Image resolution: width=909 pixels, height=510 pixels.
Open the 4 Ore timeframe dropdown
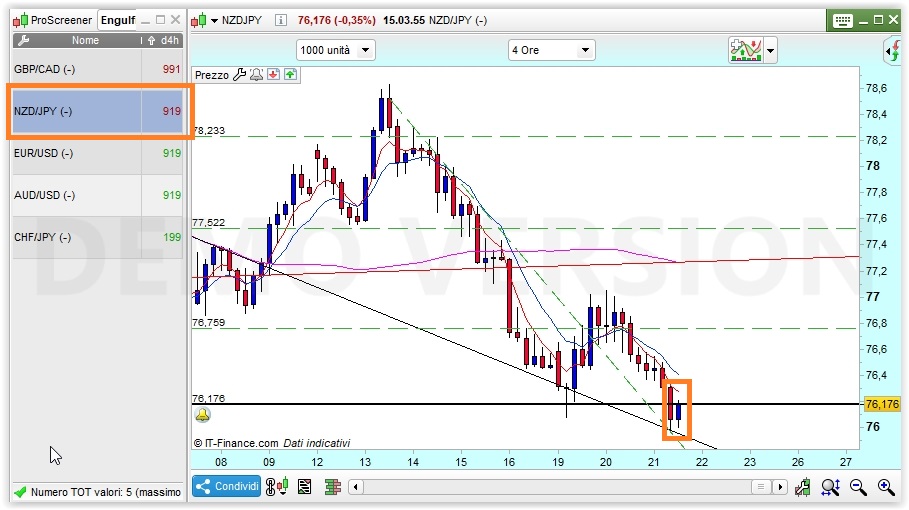(x=551, y=50)
